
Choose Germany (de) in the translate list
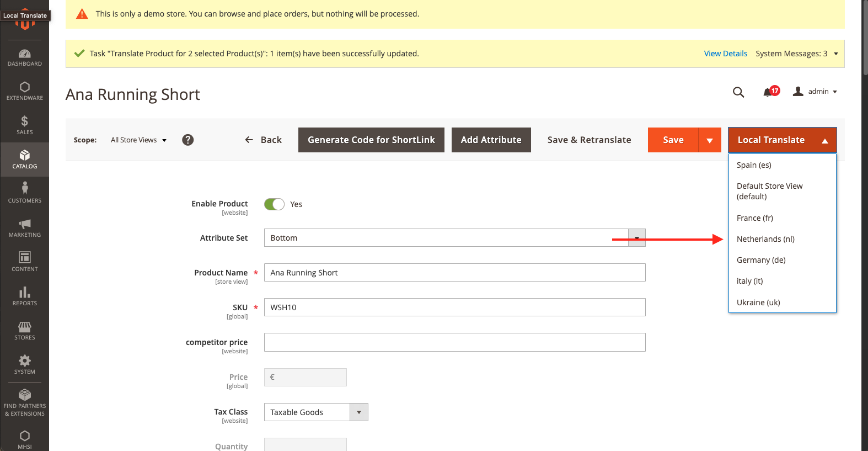tap(761, 260)
